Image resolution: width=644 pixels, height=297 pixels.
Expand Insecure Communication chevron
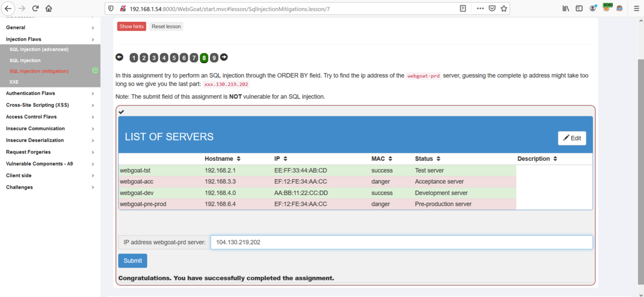tap(93, 129)
